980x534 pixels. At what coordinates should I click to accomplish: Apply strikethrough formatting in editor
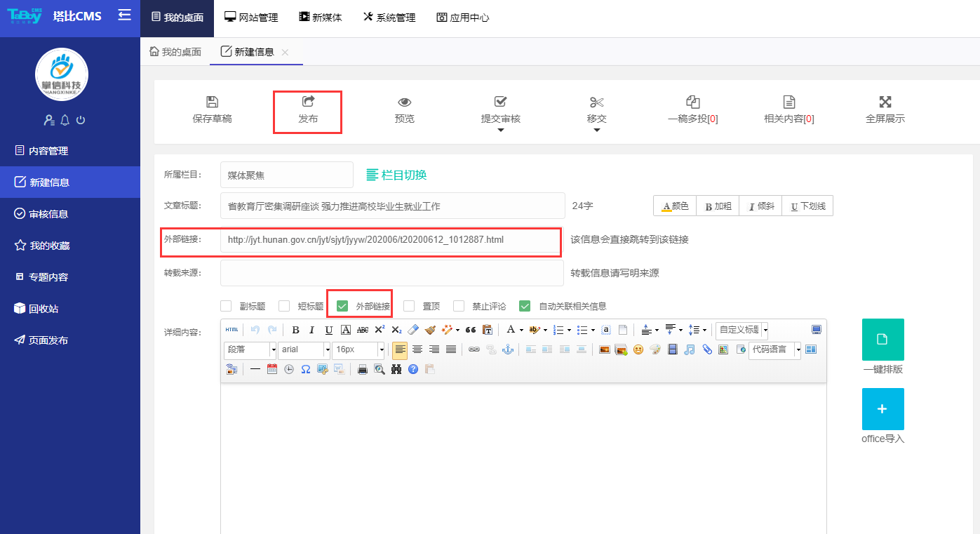363,330
